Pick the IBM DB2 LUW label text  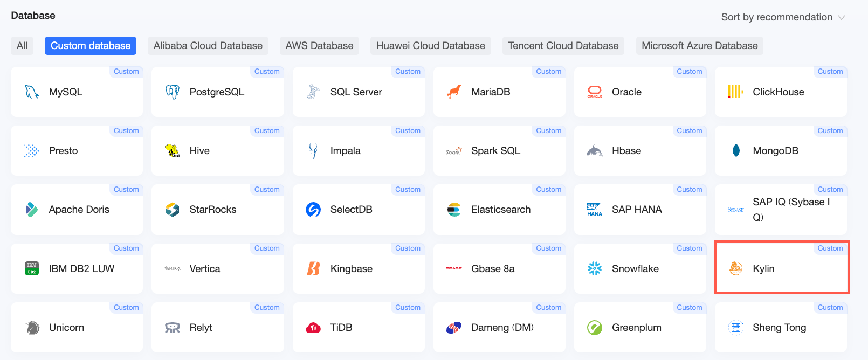[82, 268]
